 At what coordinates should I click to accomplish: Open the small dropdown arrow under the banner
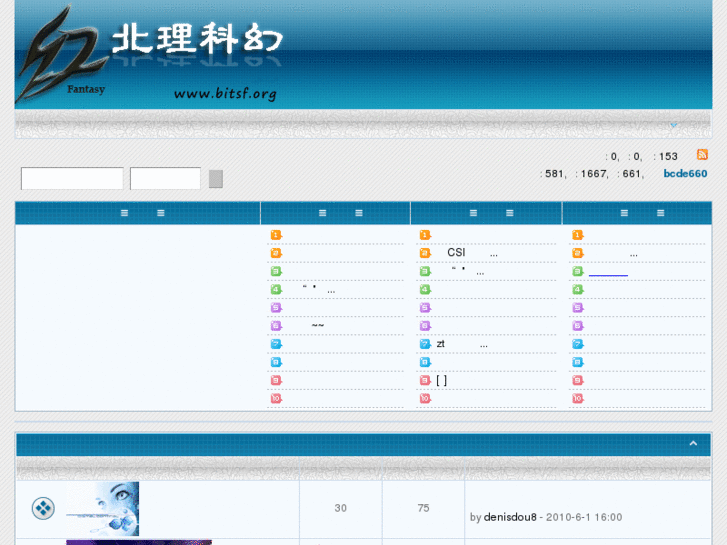click(x=673, y=125)
